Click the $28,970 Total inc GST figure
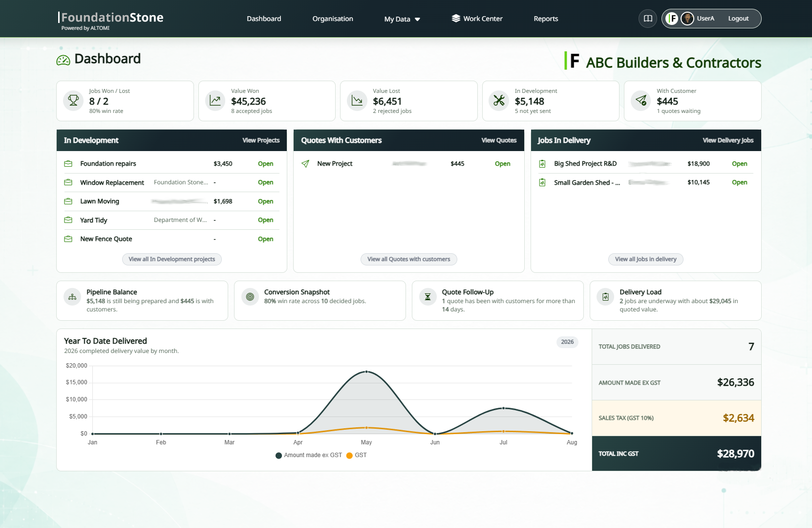 [736, 454]
